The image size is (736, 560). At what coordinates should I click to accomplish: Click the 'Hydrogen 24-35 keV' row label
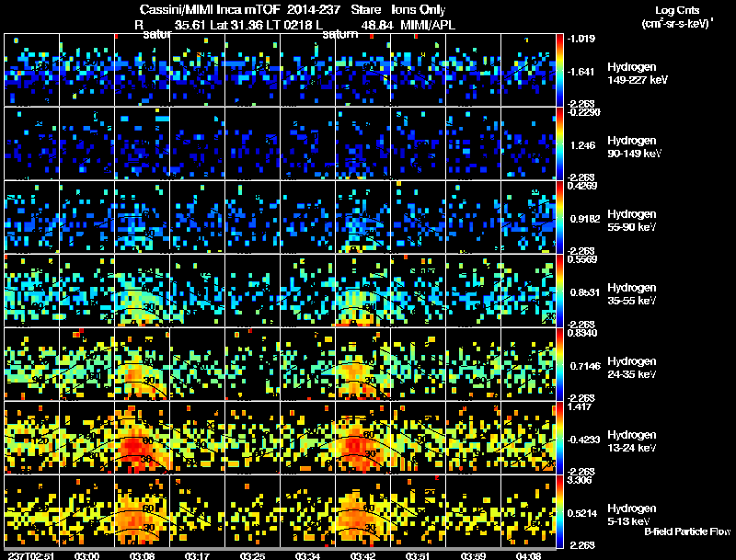pos(632,368)
